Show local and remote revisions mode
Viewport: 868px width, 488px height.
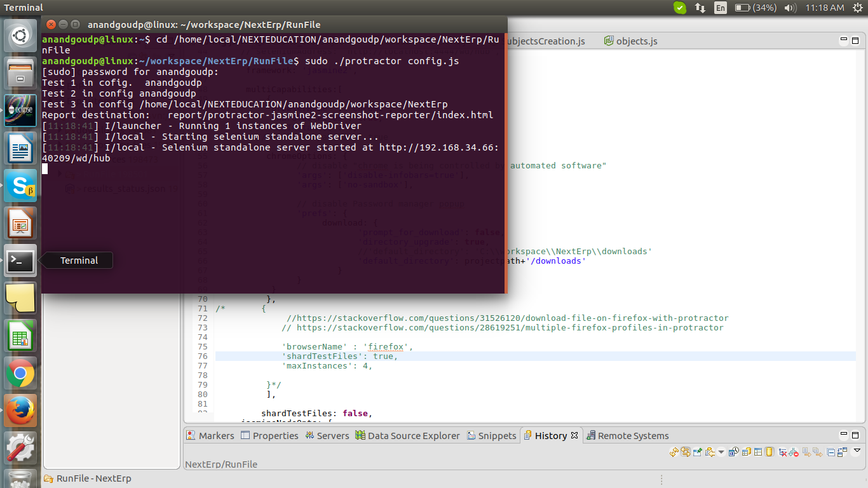point(747,452)
